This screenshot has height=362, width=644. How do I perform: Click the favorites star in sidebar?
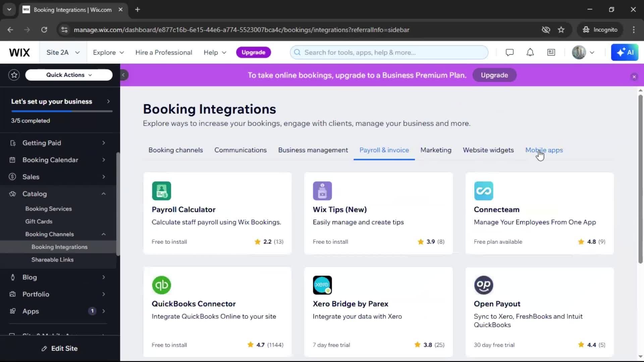point(14,75)
